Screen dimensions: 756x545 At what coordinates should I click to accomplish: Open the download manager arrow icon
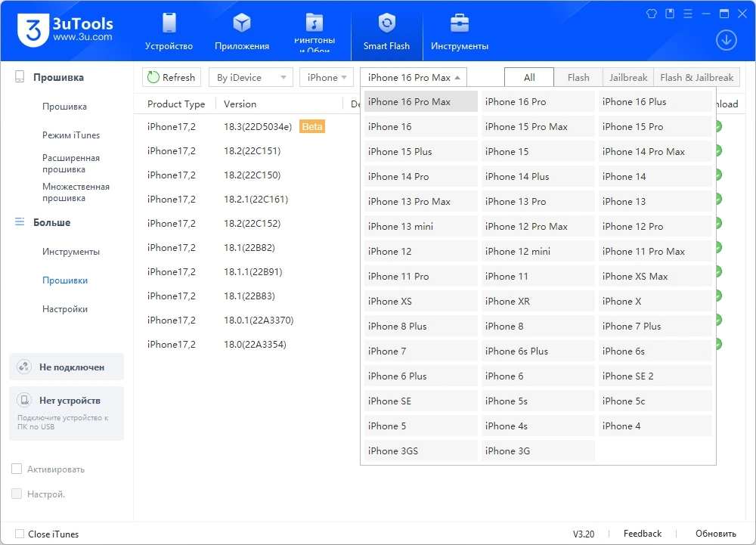(x=726, y=40)
